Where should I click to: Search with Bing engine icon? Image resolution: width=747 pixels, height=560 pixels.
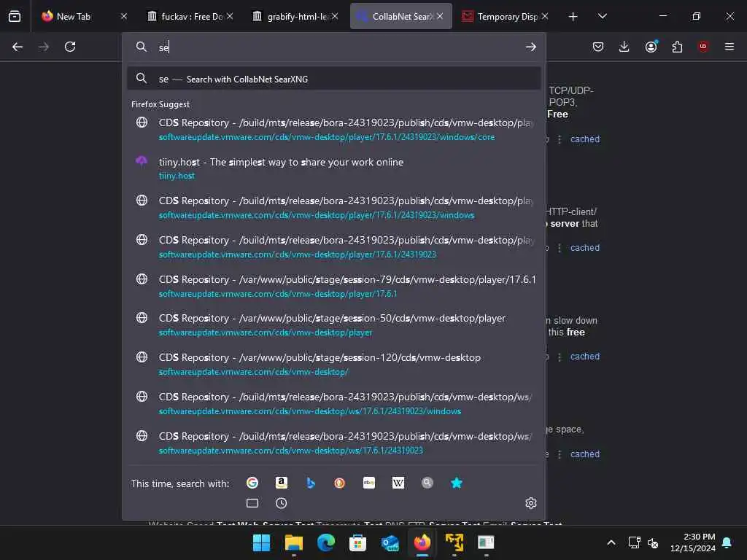[x=311, y=483]
